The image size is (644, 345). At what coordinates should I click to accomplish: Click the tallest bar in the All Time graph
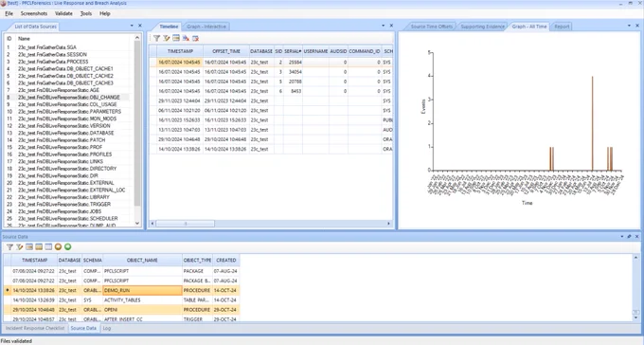click(592, 123)
